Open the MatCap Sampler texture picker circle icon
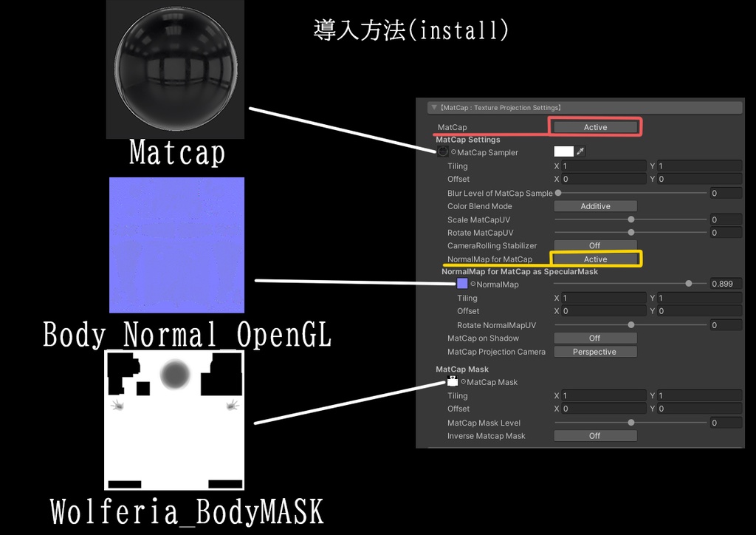756x535 pixels. [453, 151]
